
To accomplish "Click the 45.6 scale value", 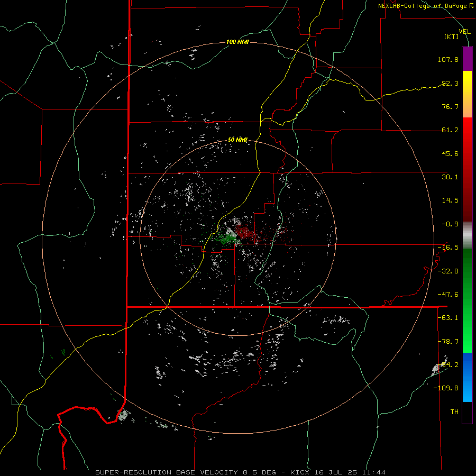I will 450,153.
